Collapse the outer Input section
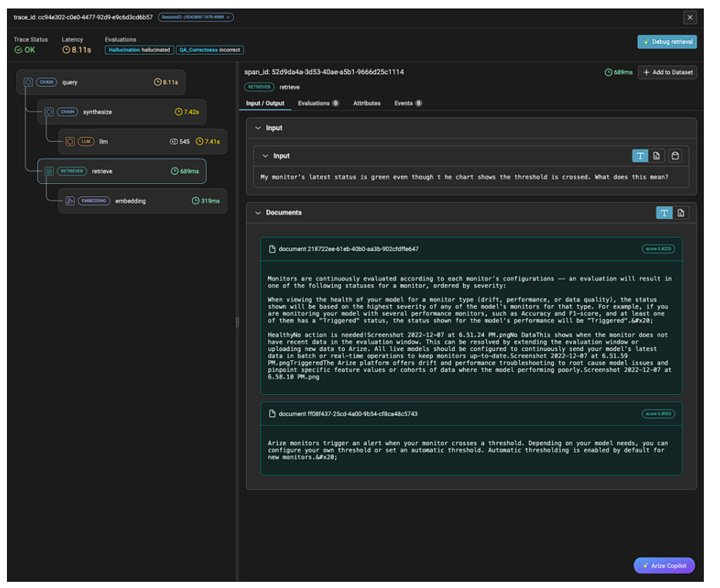Screen dimensions: 720x588 pyautogui.click(x=258, y=128)
